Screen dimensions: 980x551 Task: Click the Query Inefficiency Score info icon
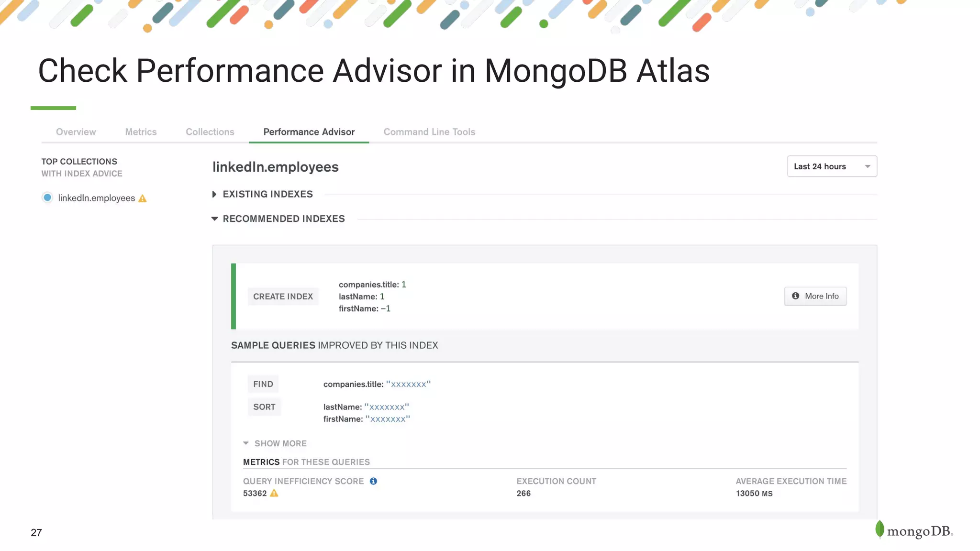(x=373, y=481)
